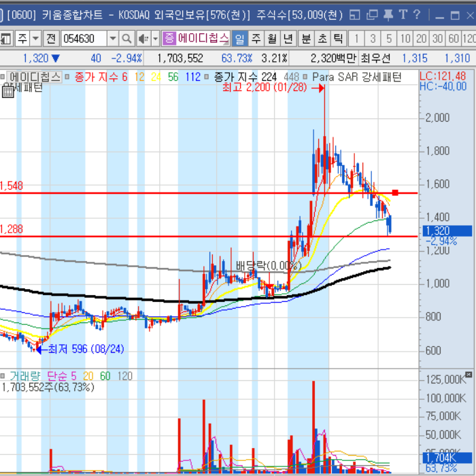The width and height of the screenshot is (476, 476).
Task: Click the 1,310 best quote price
Action: (457, 58)
